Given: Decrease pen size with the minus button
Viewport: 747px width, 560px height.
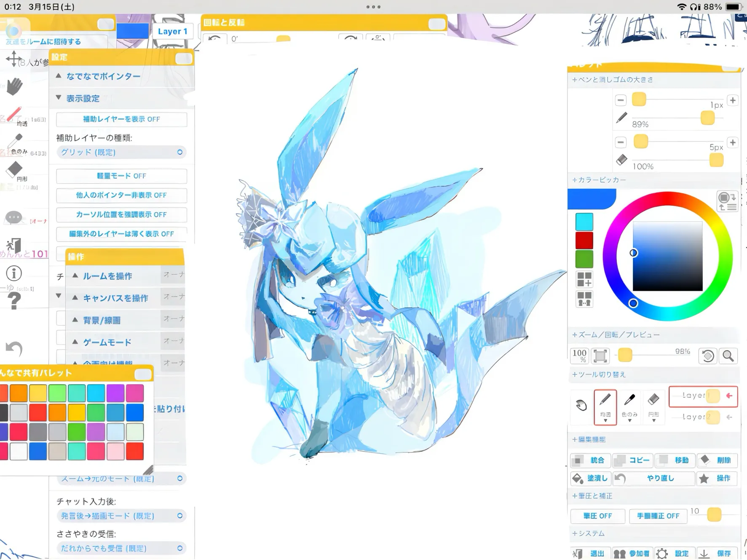Looking at the screenshot, I should 620,100.
